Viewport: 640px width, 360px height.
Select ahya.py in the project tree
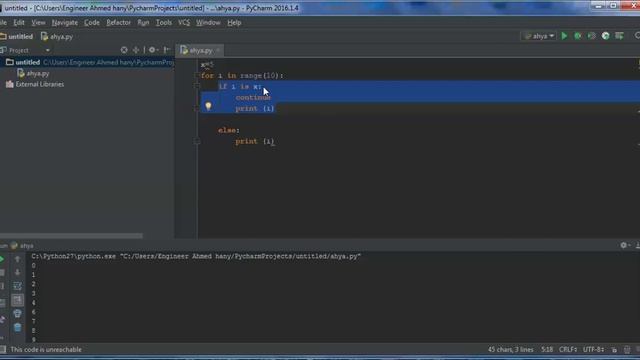coord(33,74)
